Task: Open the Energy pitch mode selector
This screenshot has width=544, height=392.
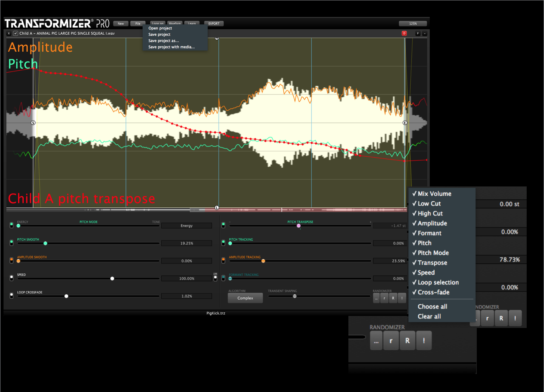Action: (186, 225)
